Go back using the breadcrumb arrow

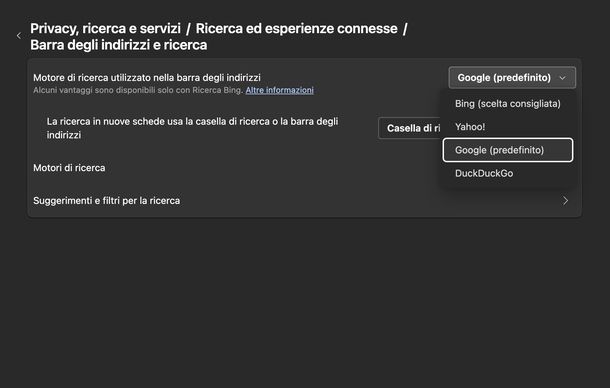pyautogui.click(x=19, y=36)
